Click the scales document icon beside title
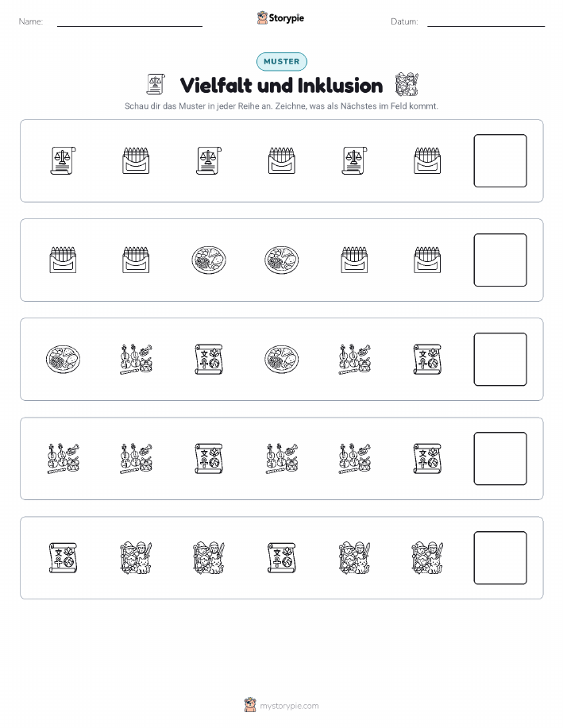The image size is (563, 728). [156, 84]
